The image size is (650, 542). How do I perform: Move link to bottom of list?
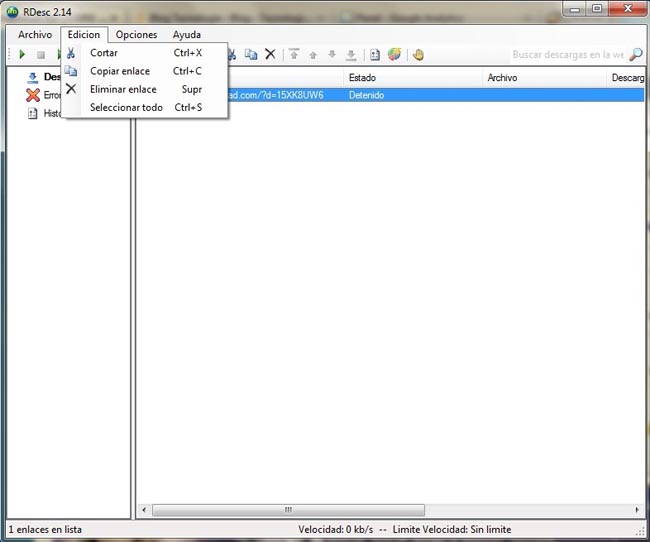tap(351, 54)
